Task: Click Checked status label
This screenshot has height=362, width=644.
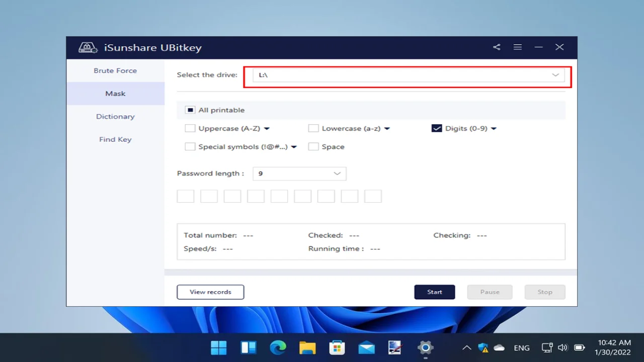Action: tap(326, 235)
